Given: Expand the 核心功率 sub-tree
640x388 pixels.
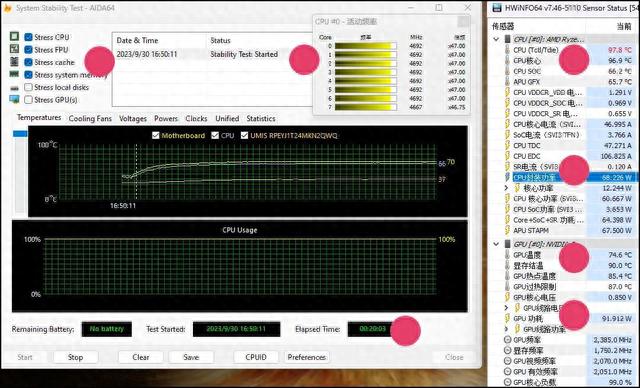Looking at the screenshot, I should point(506,188).
